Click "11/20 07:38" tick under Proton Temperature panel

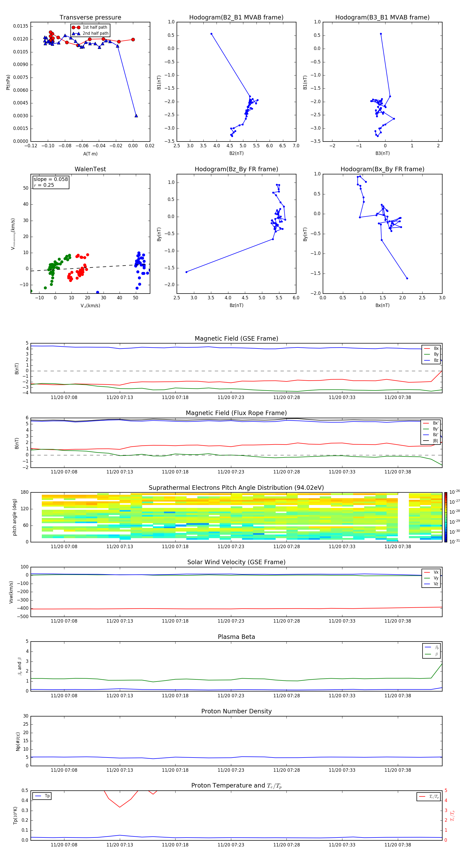click(x=398, y=845)
